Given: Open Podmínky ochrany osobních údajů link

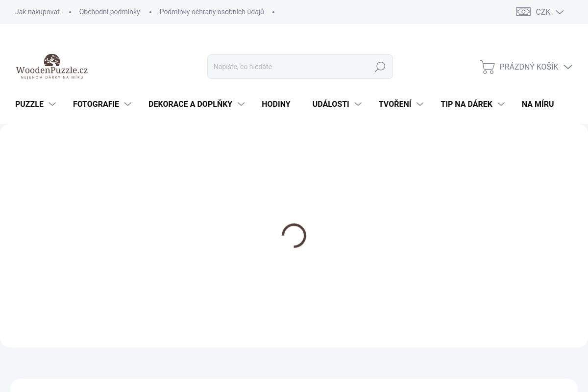Looking at the screenshot, I should 211,12.
